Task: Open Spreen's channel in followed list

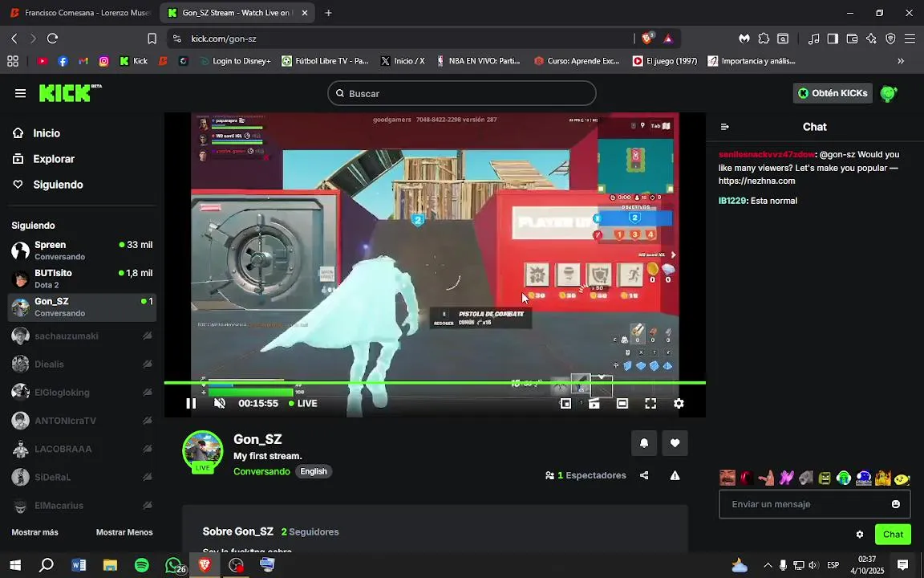Action: point(82,250)
